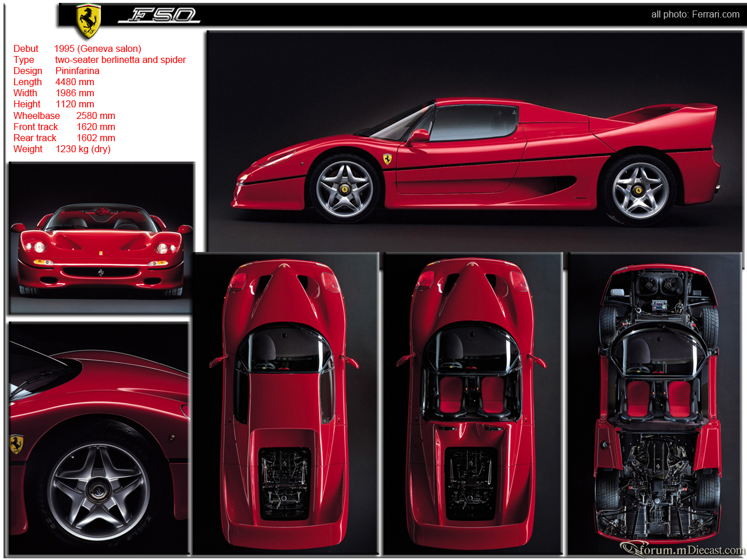Click the height value '1120 mm'
The width and height of the screenshot is (747, 560).
point(75,104)
